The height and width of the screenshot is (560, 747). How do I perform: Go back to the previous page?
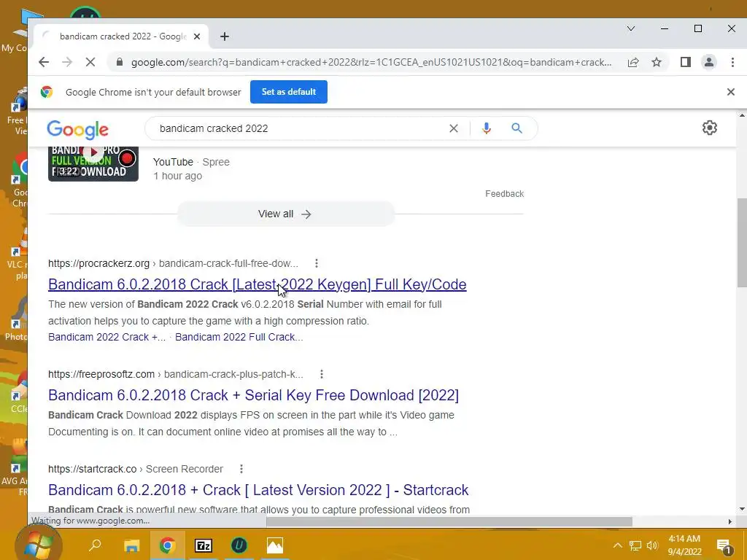[x=44, y=62]
